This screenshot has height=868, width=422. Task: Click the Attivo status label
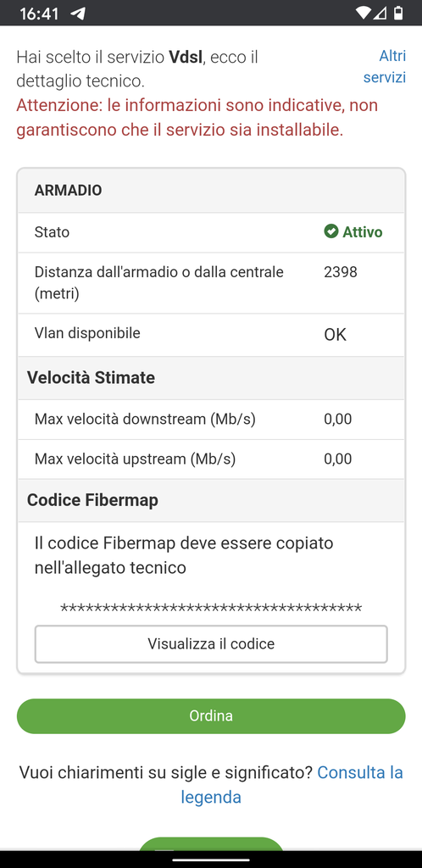click(x=363, y=232)
